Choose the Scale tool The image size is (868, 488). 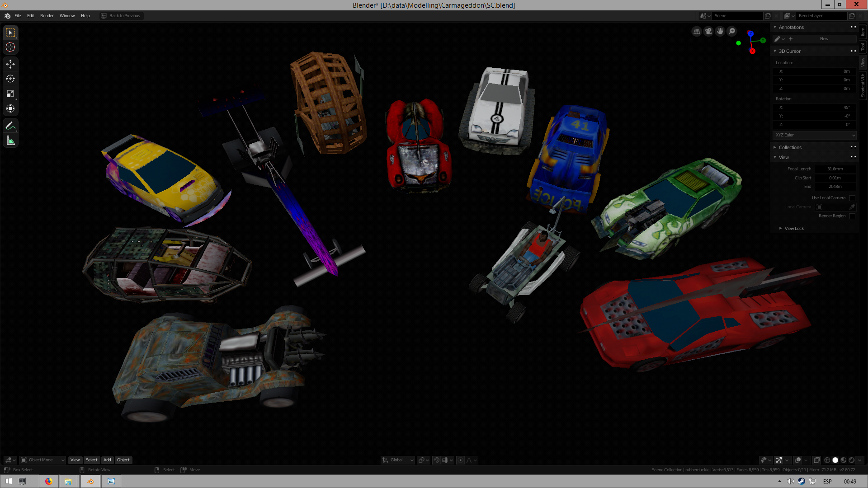point(10,94)
